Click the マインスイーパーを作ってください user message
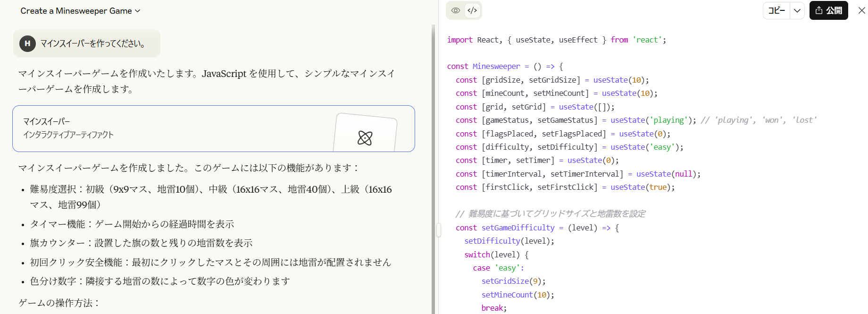This screenshot has height=314, width=868. coord(92,43)
